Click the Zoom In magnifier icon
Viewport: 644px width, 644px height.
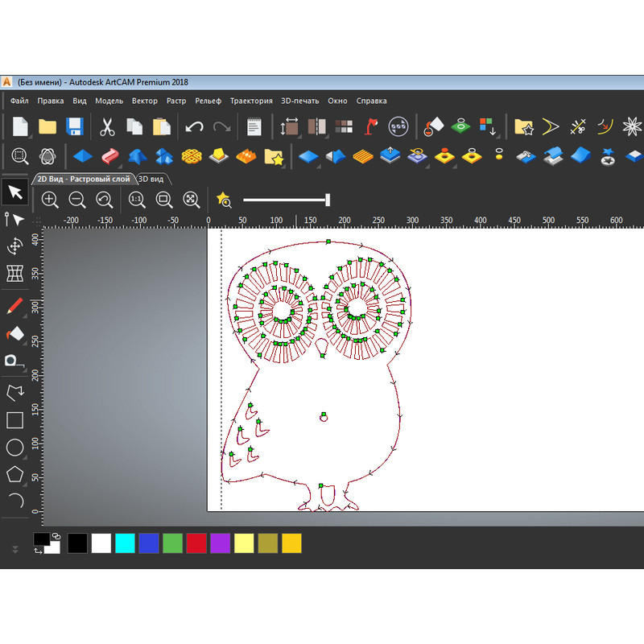[50, 200]
